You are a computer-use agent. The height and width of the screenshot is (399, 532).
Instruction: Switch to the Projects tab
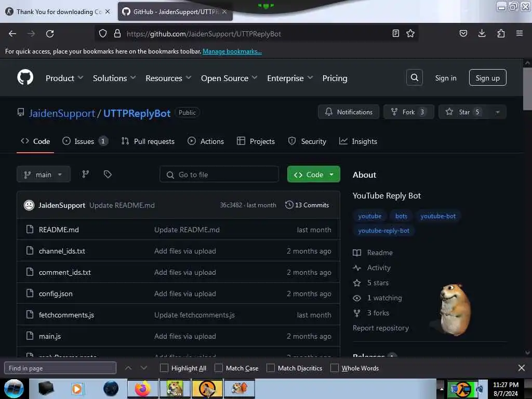point(256,141)
